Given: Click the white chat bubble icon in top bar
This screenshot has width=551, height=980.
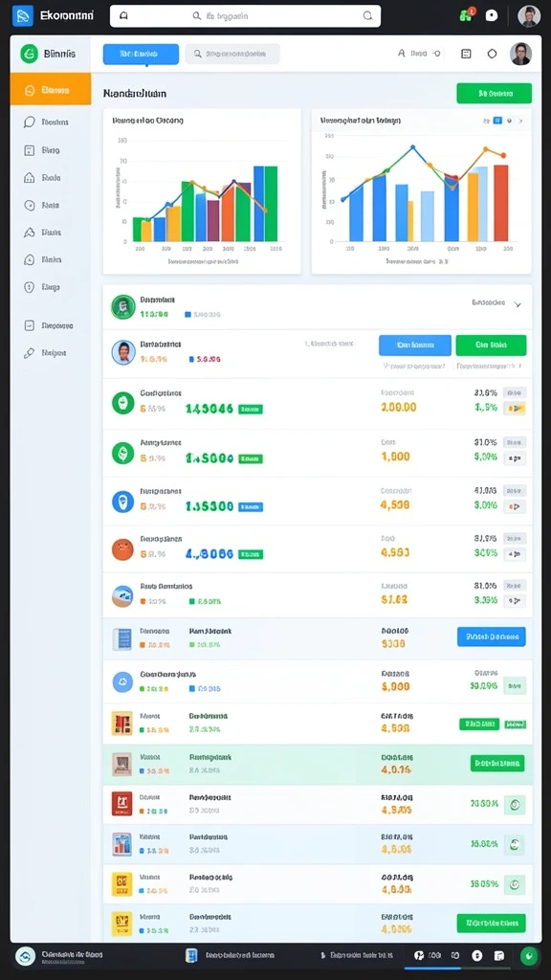Looking at the screenshot, I should [x=493, y=15].
